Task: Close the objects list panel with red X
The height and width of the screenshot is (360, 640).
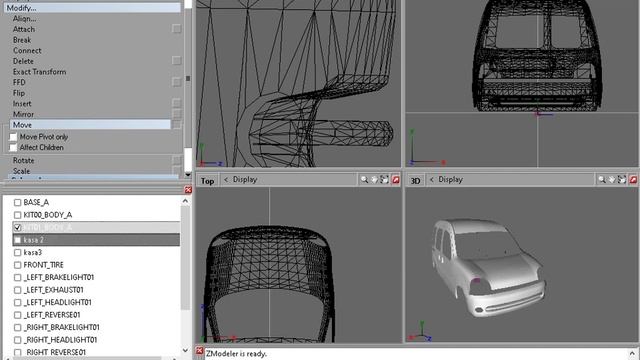Action: [188, 190]
